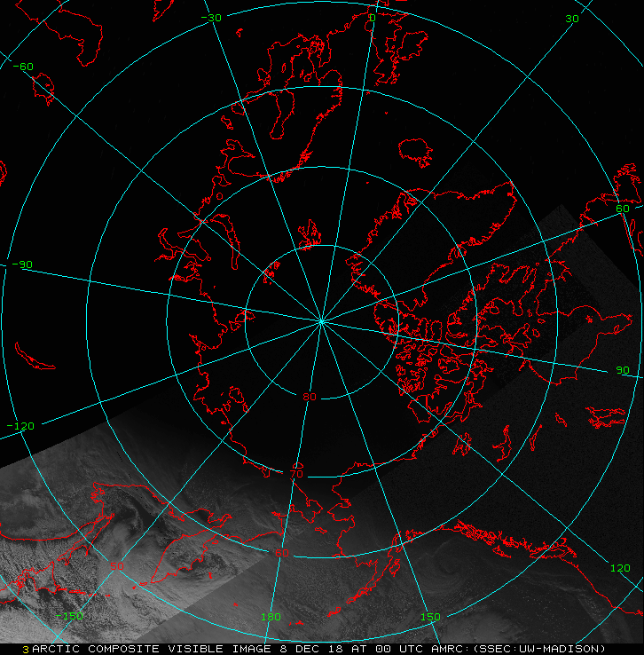This screenshot has height=655, width=644.
Task: Click the green -60 longitude label
Action: coord(23,67)
